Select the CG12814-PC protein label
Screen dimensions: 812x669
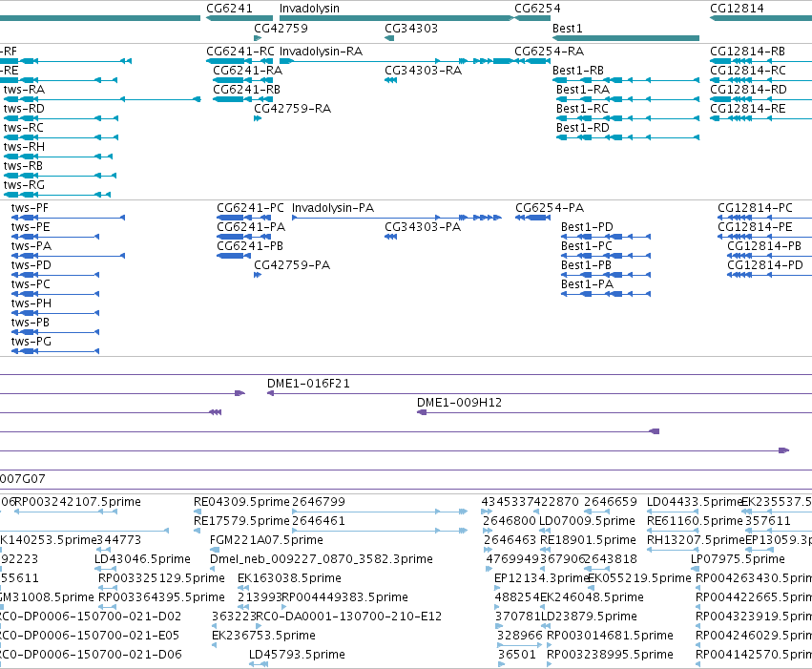coord(755,208)
